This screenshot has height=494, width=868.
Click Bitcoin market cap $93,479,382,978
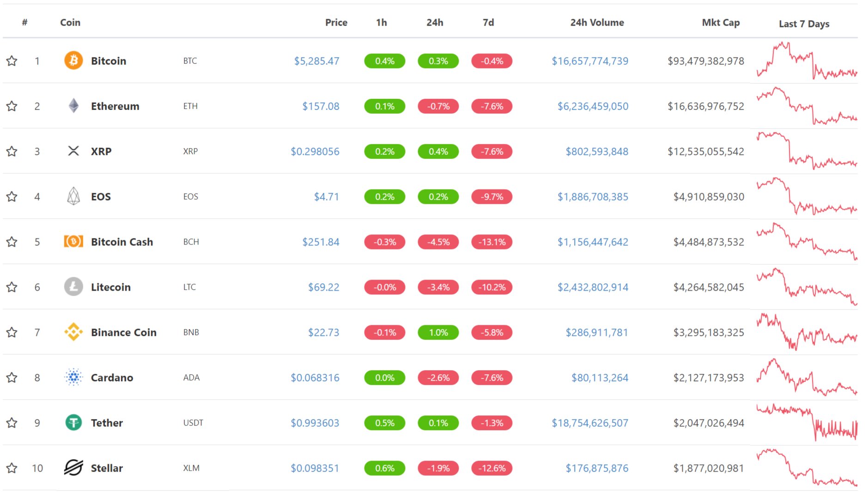706,61
